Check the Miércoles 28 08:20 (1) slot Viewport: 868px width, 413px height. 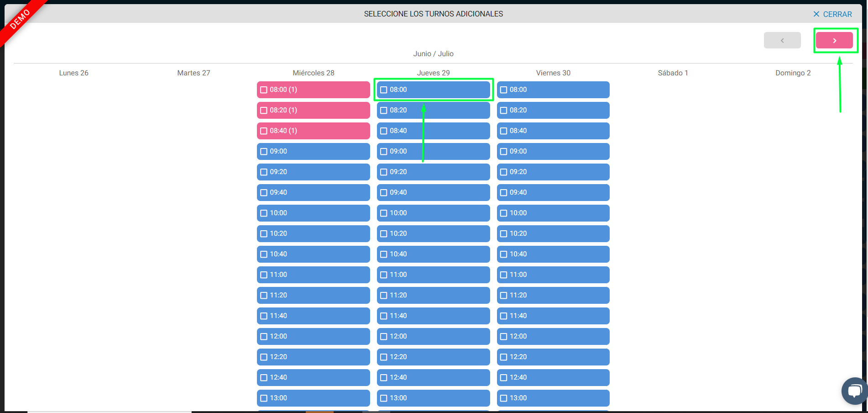point(313,110)
